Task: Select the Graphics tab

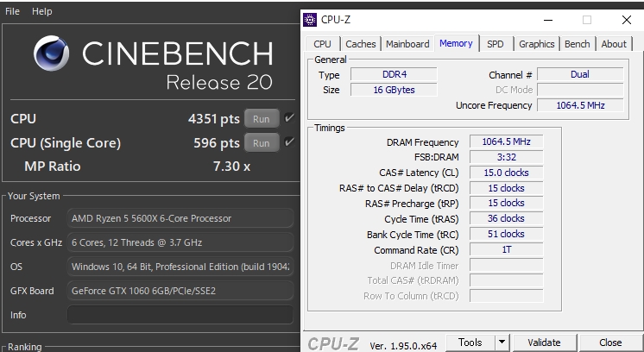Action: [536, 44]
